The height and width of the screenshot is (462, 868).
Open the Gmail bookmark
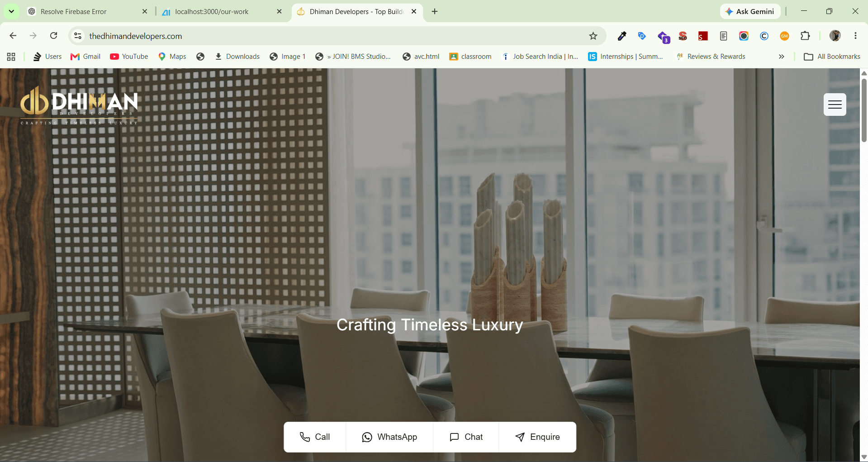(85, 57)
